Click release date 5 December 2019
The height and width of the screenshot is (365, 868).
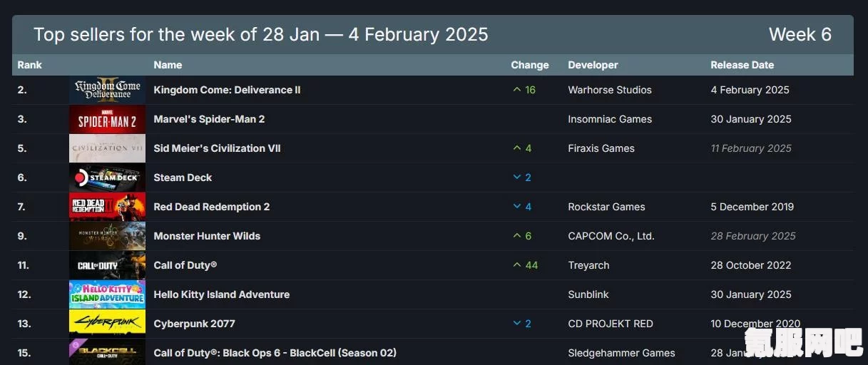click(x=752, y=207)
